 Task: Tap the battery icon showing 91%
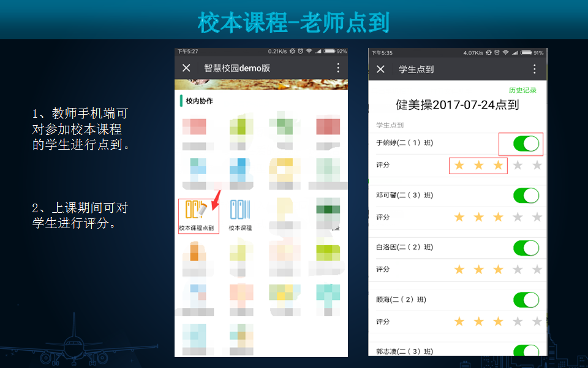(527, 53)
